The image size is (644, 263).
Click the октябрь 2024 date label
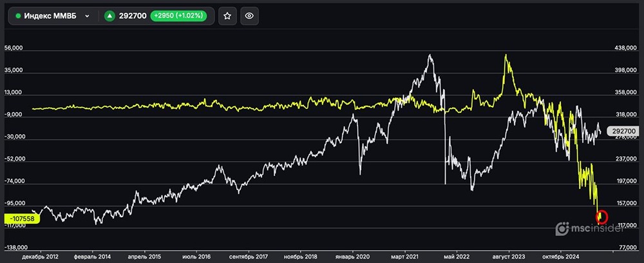coord(562,256)
